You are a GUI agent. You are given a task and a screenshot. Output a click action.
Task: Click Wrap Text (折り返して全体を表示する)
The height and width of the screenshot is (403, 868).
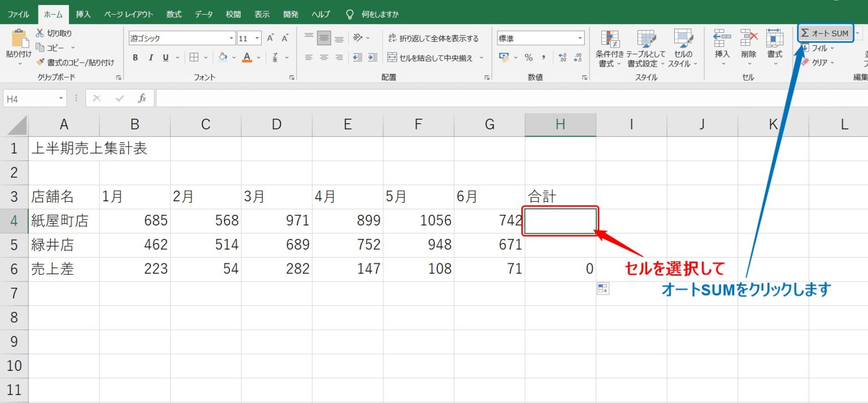433,38
